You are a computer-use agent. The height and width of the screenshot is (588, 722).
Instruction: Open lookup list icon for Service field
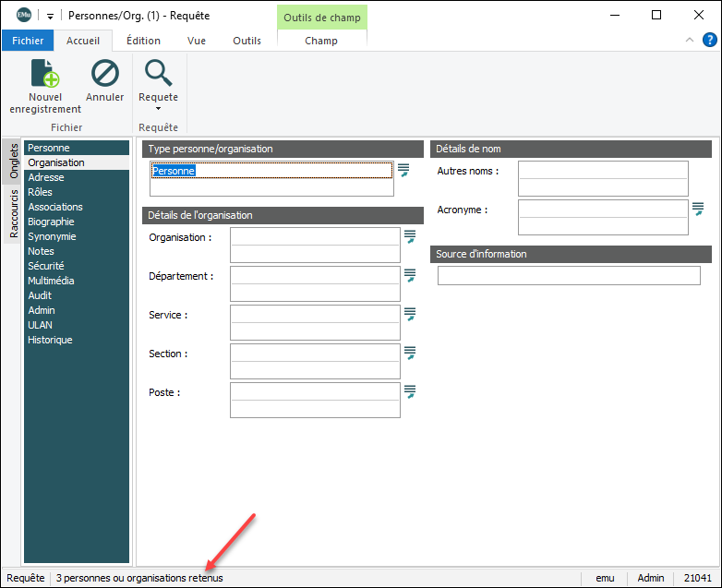click(410, 315)
